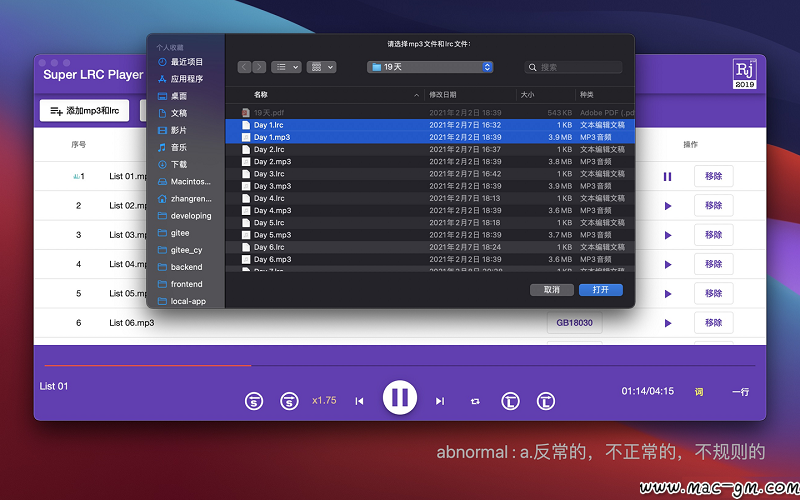
Task: Play the row 4 track in playlist
Action: [668, 265]
